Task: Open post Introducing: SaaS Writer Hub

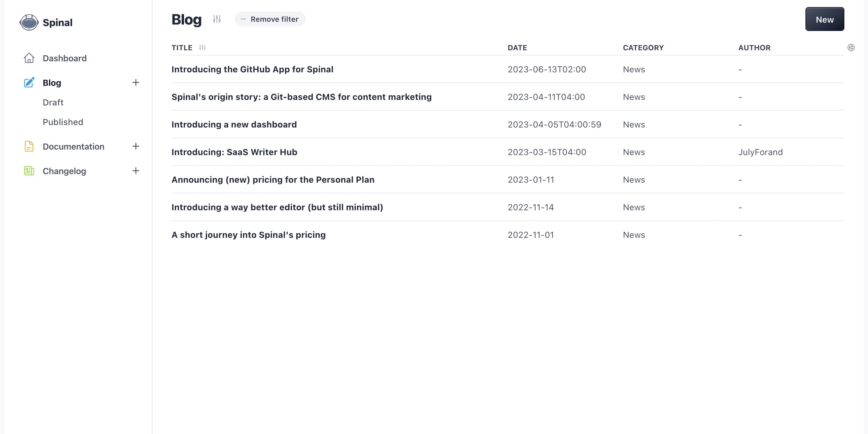Action: [234, 152]
